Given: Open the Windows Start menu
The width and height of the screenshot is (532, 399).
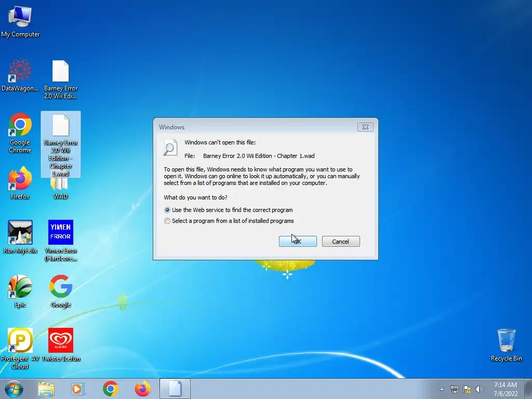Looking at the screenshot, I should [x=14, y=389].
